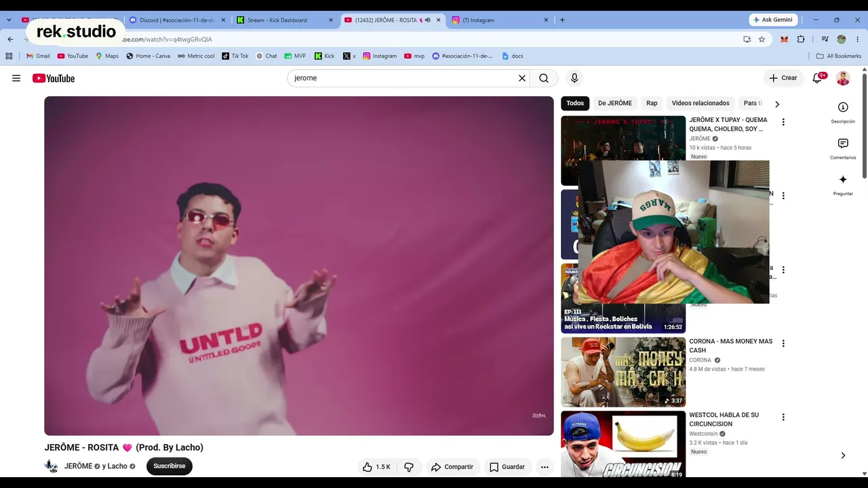868x488 pixels.
Task: Select the Videos relacionados chip
Action: (x=701, y=103)
